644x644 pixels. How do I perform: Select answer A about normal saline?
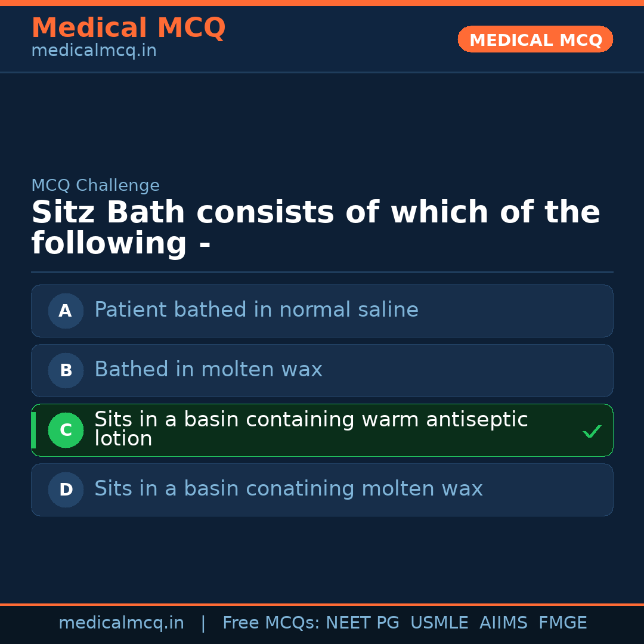click(x=322, y=311)
